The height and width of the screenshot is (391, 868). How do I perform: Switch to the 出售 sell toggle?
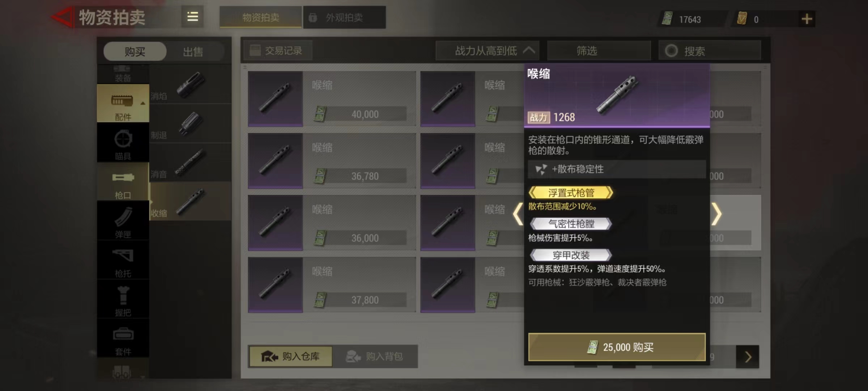click(x=193, y=51)
